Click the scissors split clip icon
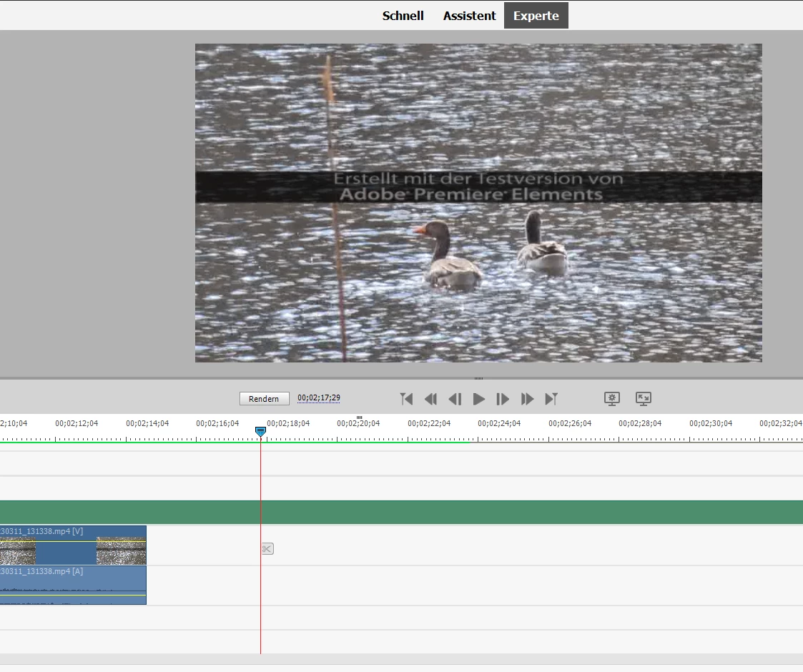This screenshot has height=672, width=803. [267, 548]
